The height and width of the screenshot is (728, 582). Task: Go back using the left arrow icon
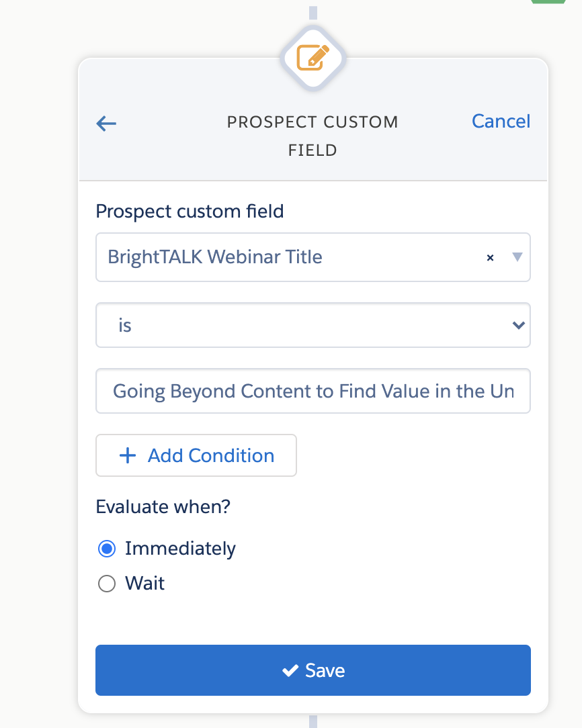pos(106,124)
